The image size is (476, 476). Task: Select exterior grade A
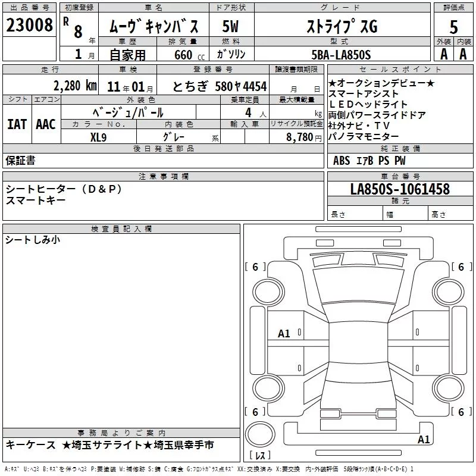click(444, 54)
